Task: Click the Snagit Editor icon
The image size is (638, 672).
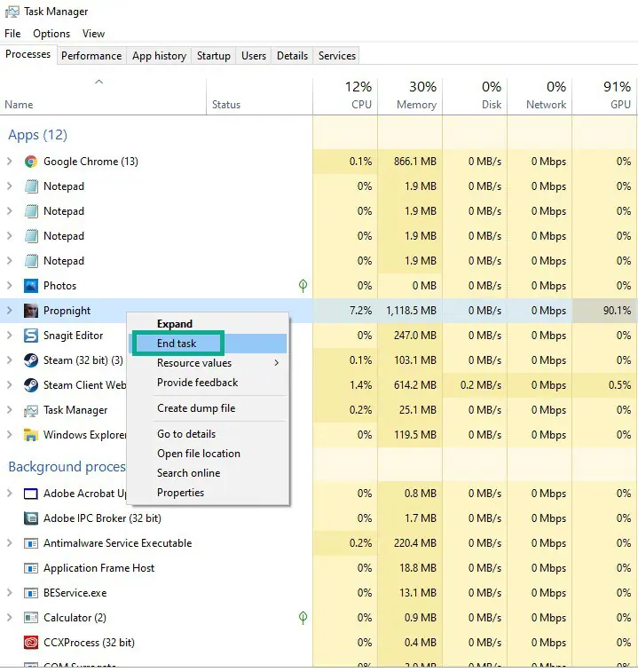Action: coord(30,336)
